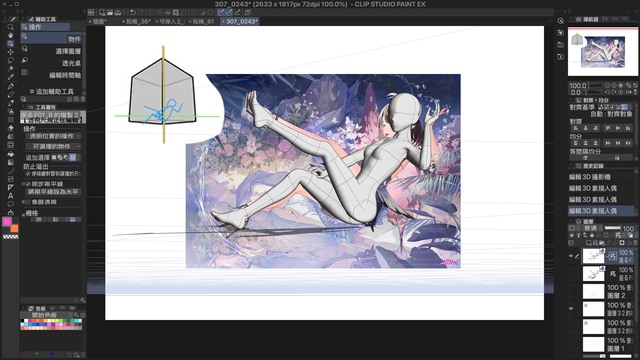Select the Lasso selection tool
Image resolution: width=640 pixels, height=360 pixels.
click(x=11, y=60)
